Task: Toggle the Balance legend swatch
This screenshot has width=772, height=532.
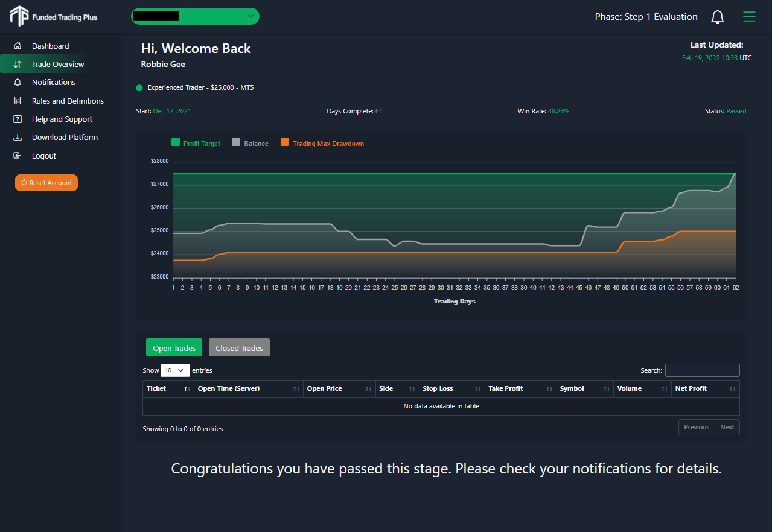Action: click(x=236, y=142)
